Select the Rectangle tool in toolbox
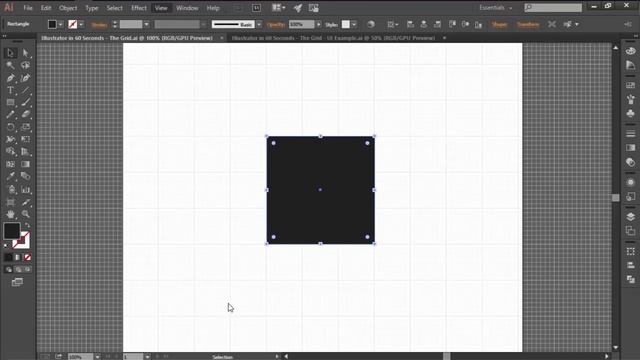640x360 pixels. tap(10, 102)
